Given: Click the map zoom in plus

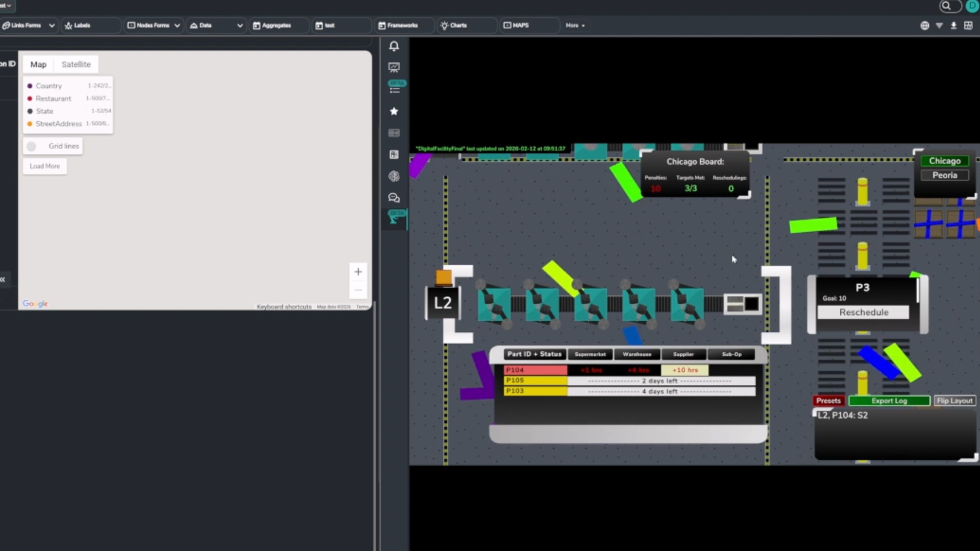Looking at the screenshot, I should (x=358, y=272).
